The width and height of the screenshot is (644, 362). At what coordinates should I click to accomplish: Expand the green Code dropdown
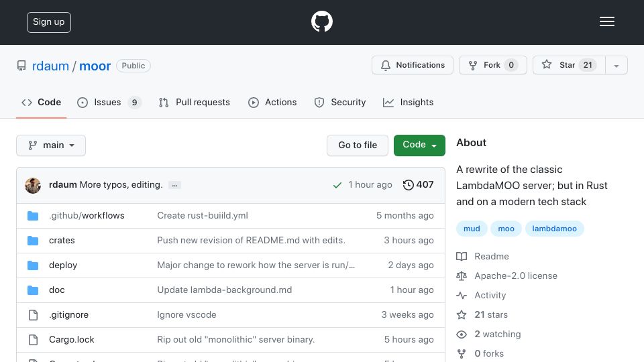coord(419,145)
